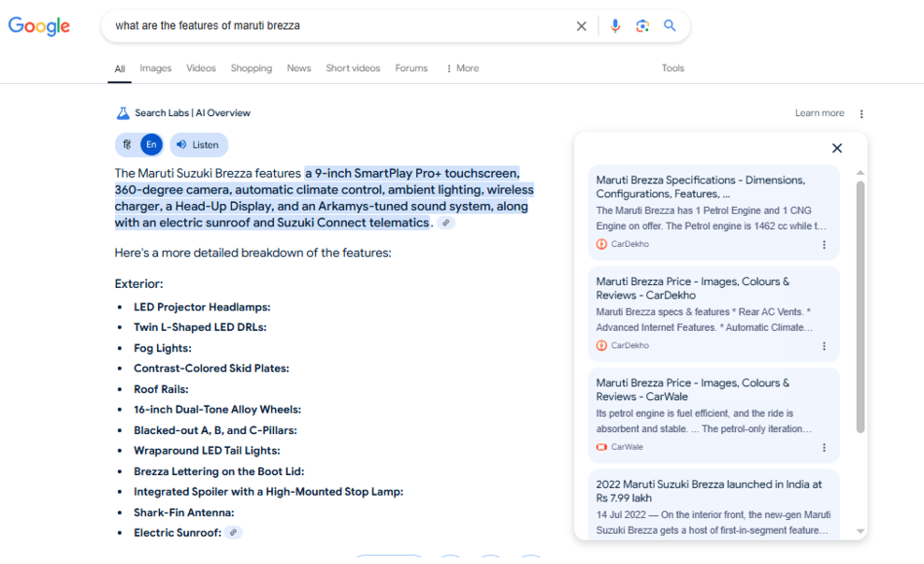Open Google Lens image search
The width and height of the screenshot is (924, 564).
point(642,26)
